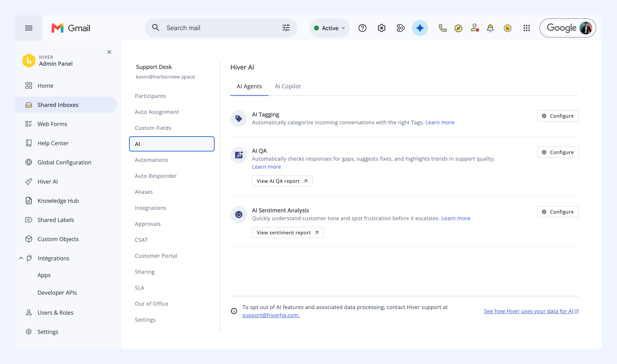Open Gmail settings gear in top bar
The image size is (617, 364).
point(381,28)
